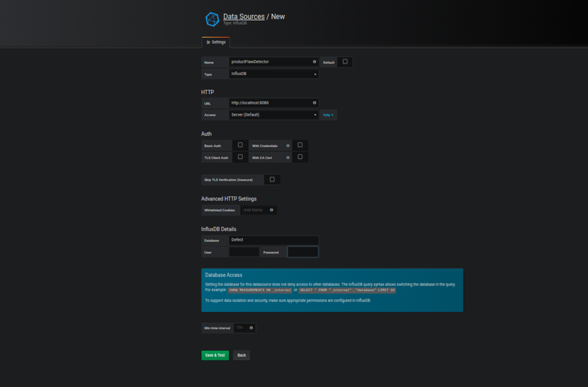Click the Grafana data source logo icon
The height and width of the screenshot is (387, 588).
coord(212,19)
